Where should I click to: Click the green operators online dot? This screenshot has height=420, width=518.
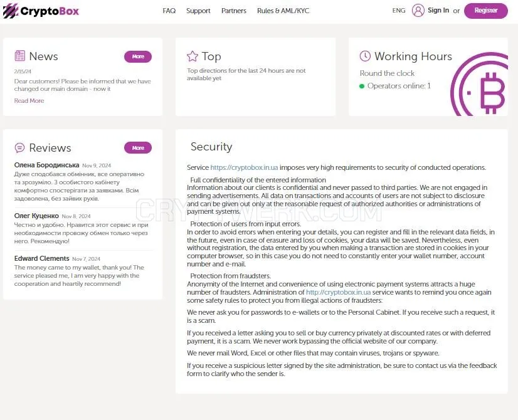[x=362, y=86]
